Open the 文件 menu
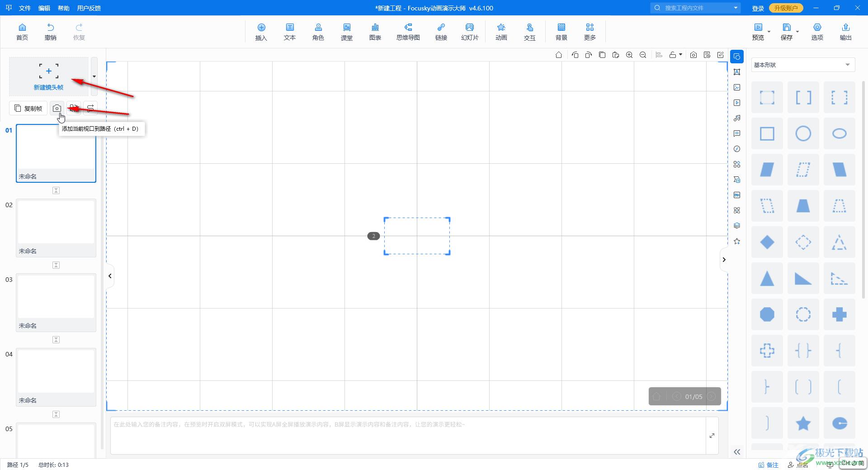 tap(25, 8)
